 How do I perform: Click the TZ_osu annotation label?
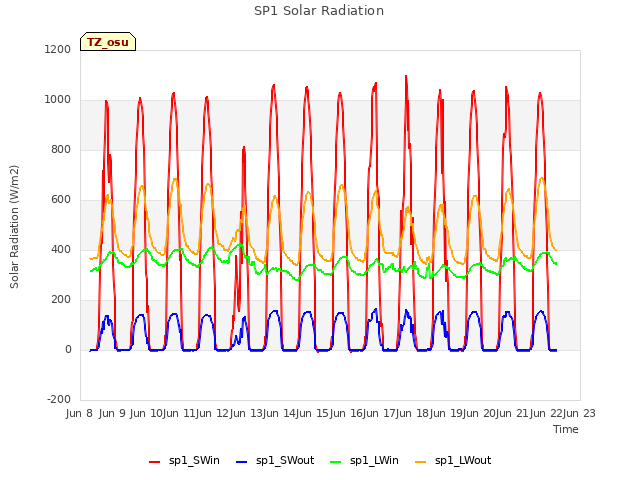pos(108,42)
